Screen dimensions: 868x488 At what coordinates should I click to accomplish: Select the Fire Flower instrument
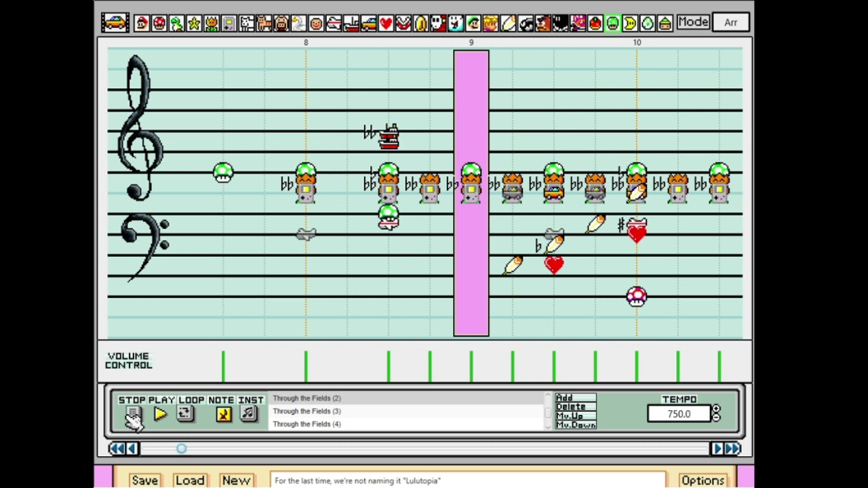(212, 23)
